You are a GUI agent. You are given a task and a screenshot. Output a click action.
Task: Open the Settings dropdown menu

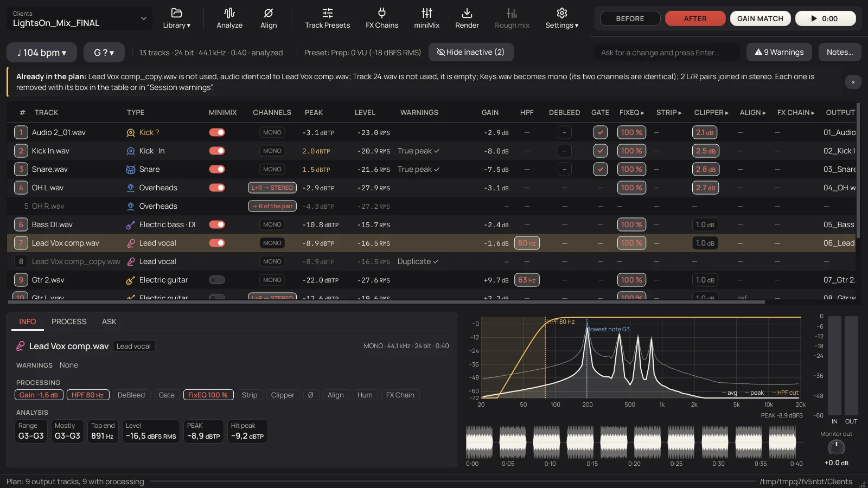pos(561,18)
